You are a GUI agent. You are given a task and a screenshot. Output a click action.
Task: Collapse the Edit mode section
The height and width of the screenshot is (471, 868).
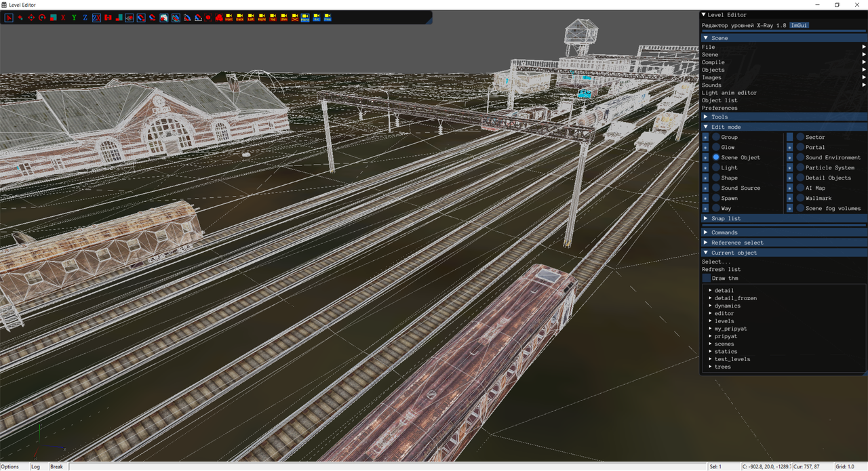point(783,127)
